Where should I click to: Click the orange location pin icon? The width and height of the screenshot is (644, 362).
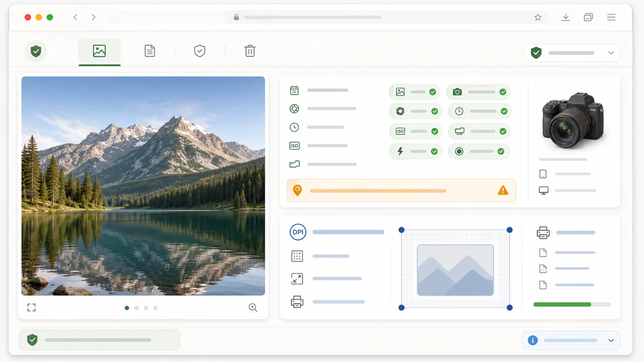click(297, 191)
